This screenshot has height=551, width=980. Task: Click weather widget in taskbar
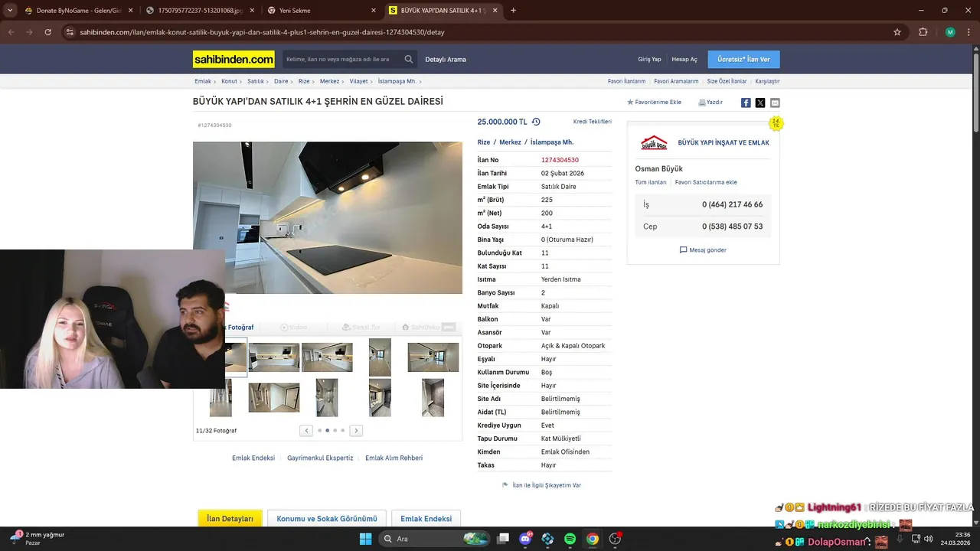[37, 539]
